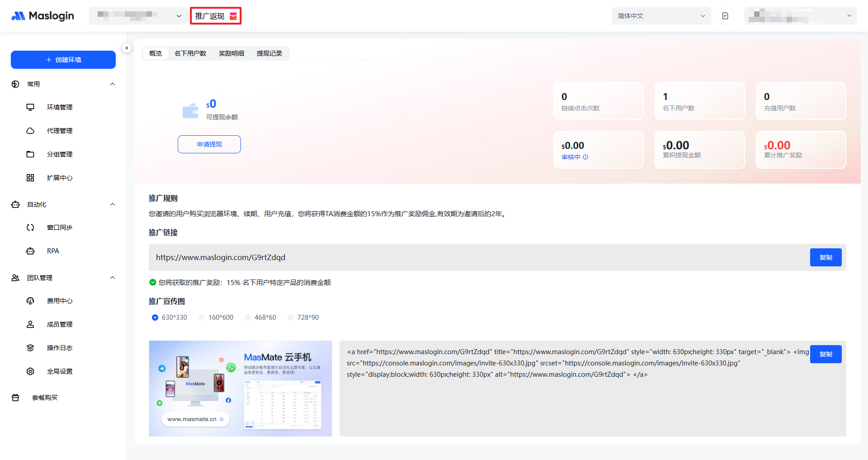
Task: Open the RPA robot icon
Action: [30, 251]
